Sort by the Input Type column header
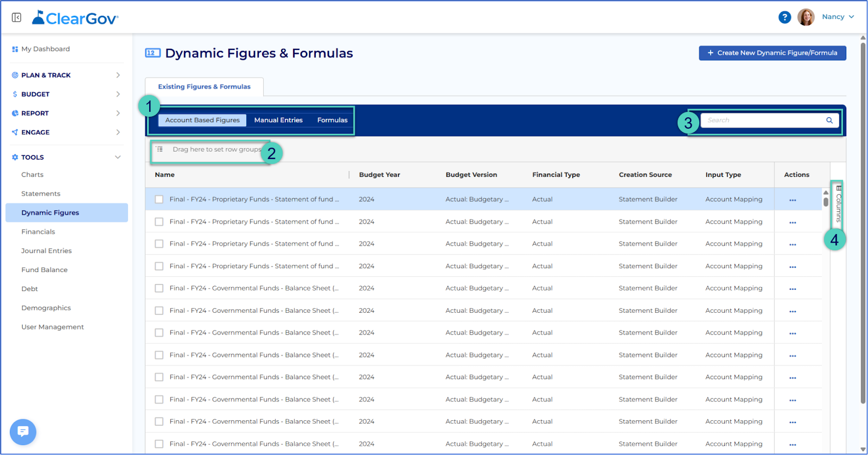This screenshot has height=455, width=868. click(723, 175)
